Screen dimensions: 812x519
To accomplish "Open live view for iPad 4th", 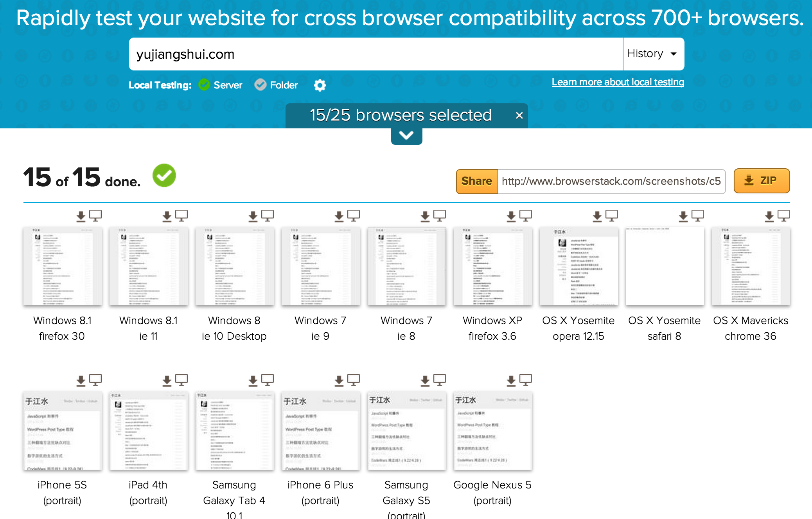I will coord(181,380).
